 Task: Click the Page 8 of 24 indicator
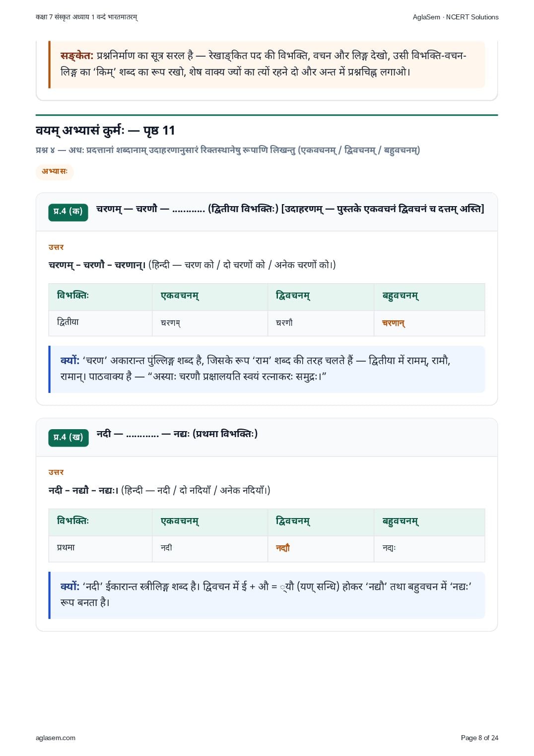click(x=479, y=738)
